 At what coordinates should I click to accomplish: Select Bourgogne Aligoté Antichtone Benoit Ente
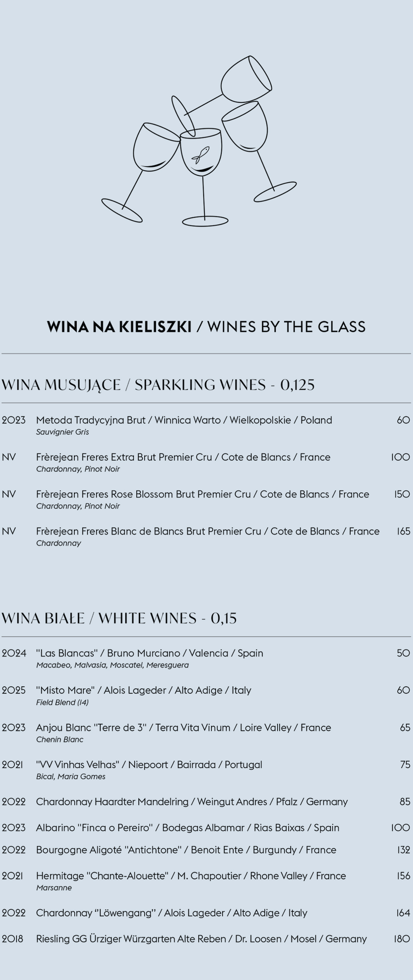point(186,850)
